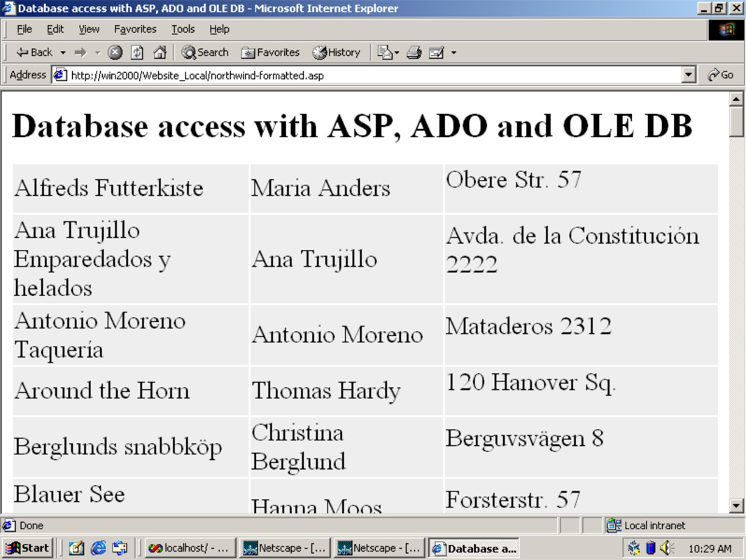Show the History pane
The image size is (746, 560).
337,52
